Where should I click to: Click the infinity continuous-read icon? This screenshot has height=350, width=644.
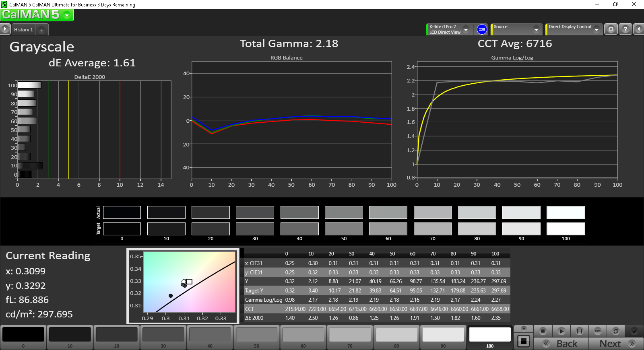[597, 331]
